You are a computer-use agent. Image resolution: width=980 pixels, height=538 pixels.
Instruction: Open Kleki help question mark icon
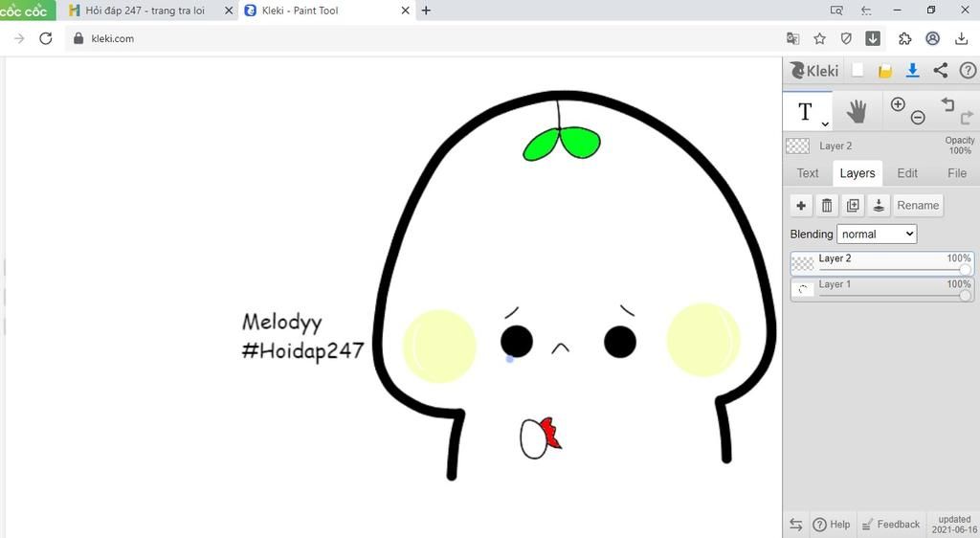[x=968, y=71]
